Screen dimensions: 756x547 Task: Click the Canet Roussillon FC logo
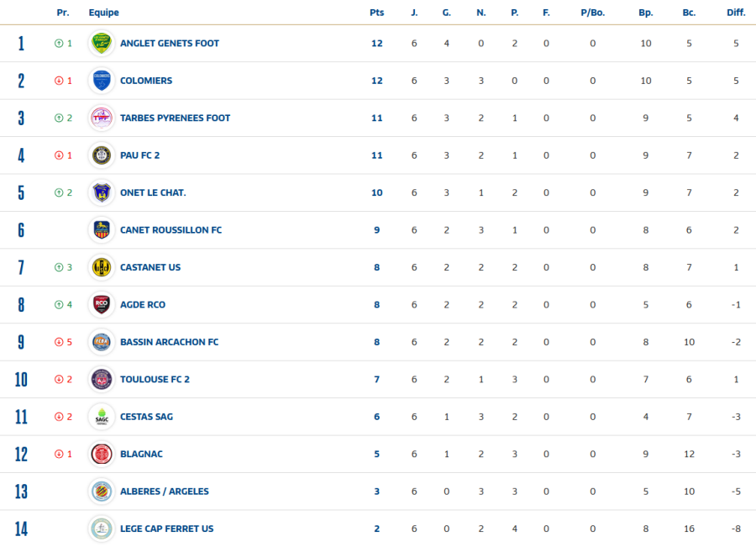point(102,229)
